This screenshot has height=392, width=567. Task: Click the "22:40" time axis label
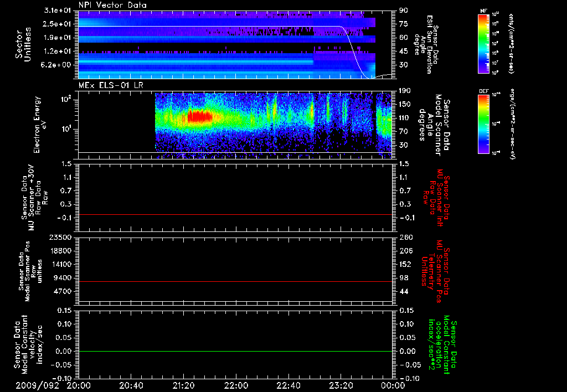click(288, 385)
